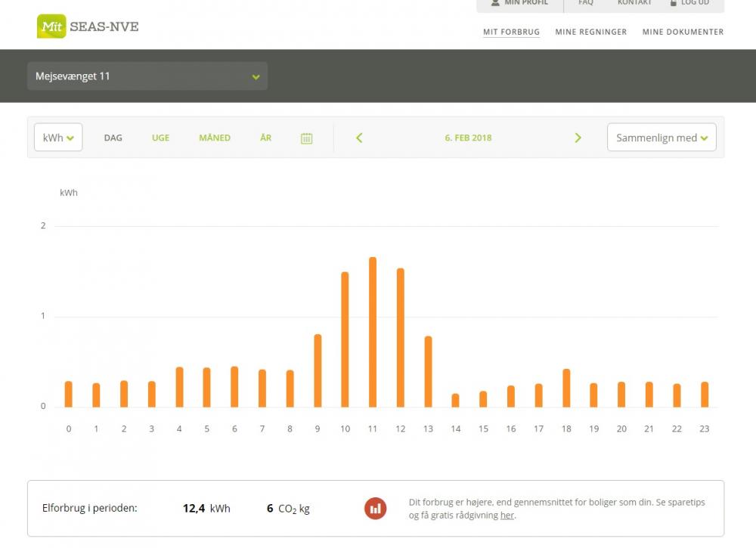
Task: Click the 6. FEB 2018 date label
Action: (468, 138)
